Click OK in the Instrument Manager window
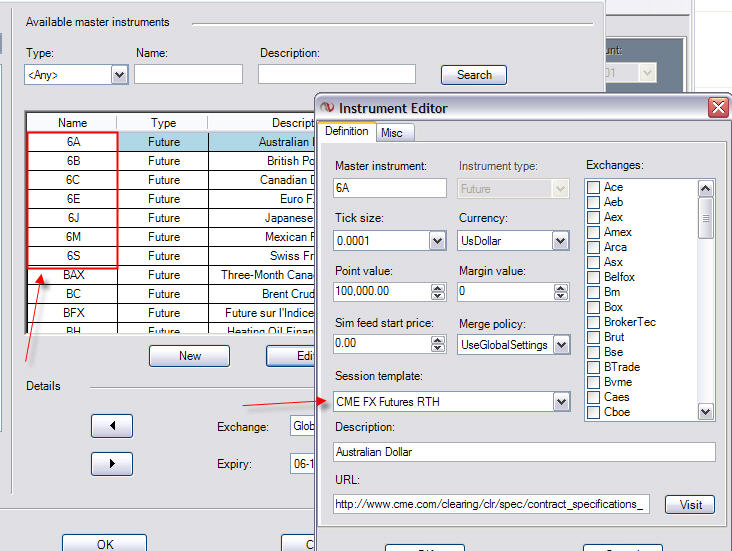Image resolution: width=732 pixels, height=551 pixels. click(x=105, y=544)
